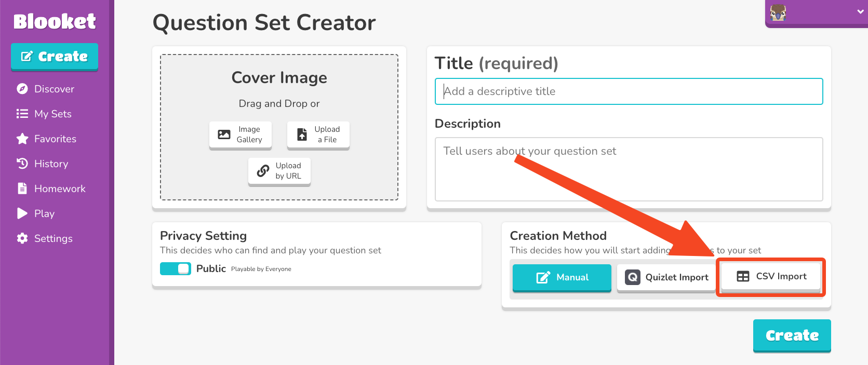The height and width of the screenshot is (365, 868).
Task: Toggle the Public privacy switch
Action: (176, 268)
